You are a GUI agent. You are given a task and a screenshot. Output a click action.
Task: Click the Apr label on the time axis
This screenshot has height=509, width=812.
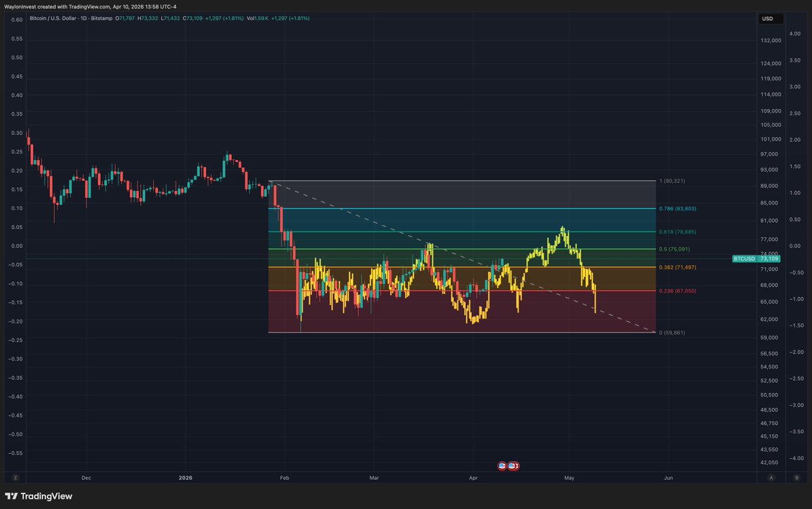point(473,478)
